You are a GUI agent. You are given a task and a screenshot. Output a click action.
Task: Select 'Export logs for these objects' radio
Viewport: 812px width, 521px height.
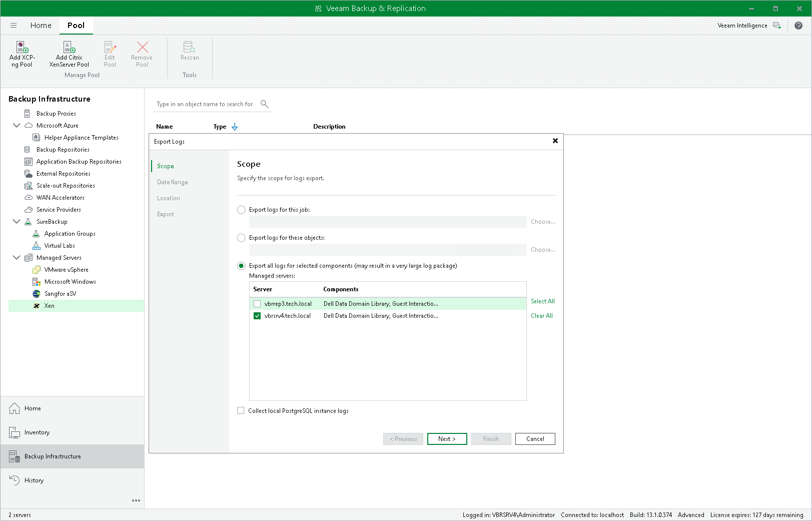click(241, 238)
